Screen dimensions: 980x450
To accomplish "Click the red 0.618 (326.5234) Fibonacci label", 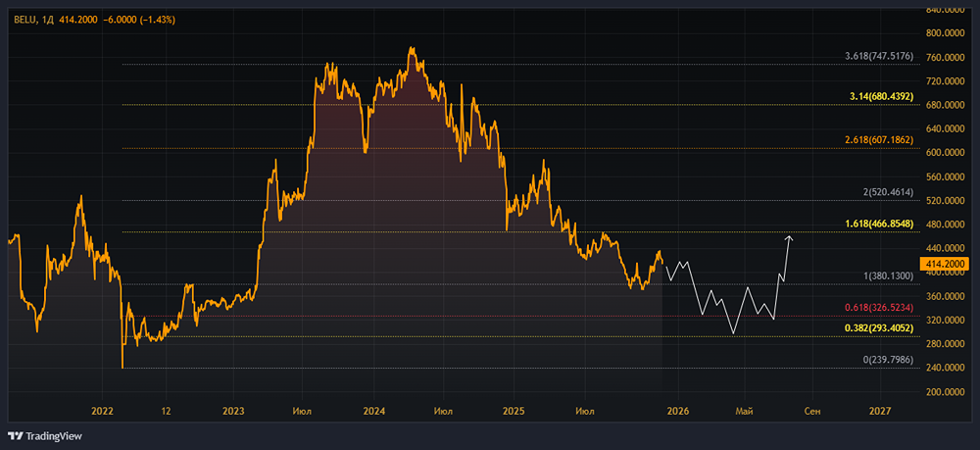I will click(x=879, y=308).
